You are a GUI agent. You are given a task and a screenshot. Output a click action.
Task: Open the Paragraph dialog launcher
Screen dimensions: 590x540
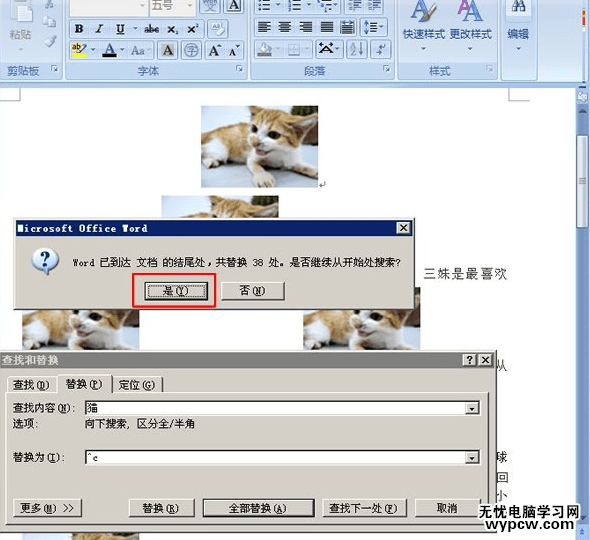(x=386, y=68)
